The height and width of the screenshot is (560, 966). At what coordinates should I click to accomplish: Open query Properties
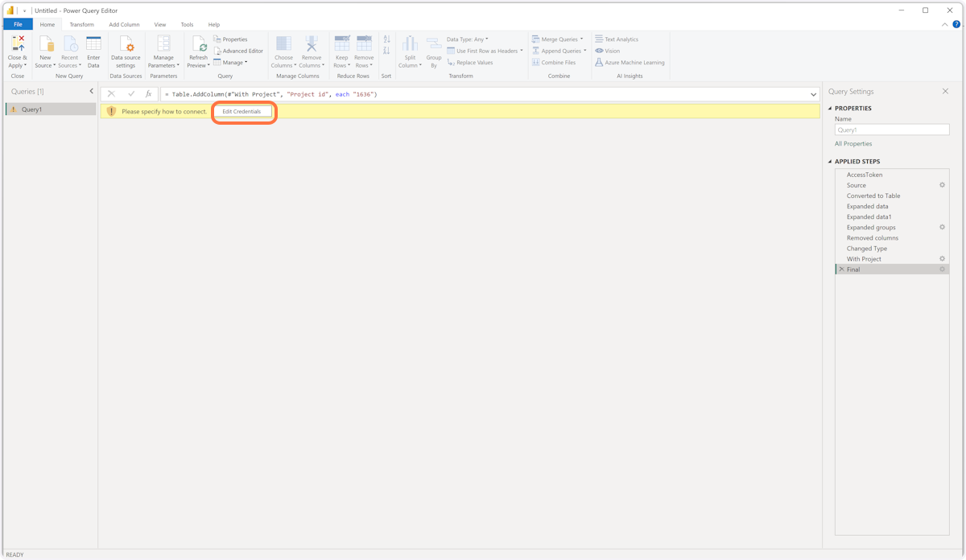click(230, 39)
